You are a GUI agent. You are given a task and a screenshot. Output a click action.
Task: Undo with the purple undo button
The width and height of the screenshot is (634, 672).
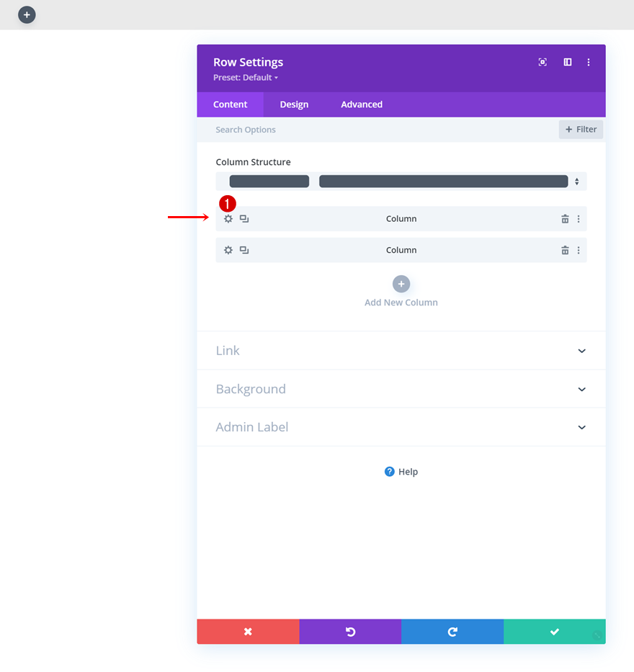point(350,632)
